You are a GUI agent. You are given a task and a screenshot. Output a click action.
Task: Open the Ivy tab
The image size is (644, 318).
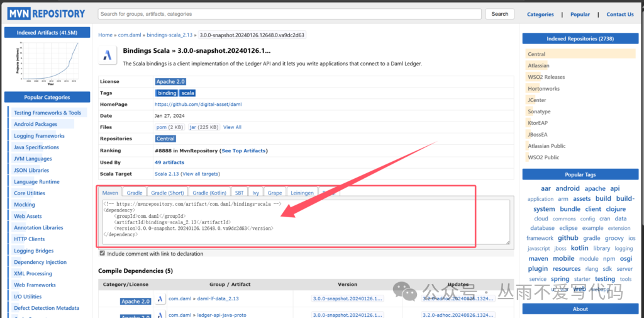255,193
